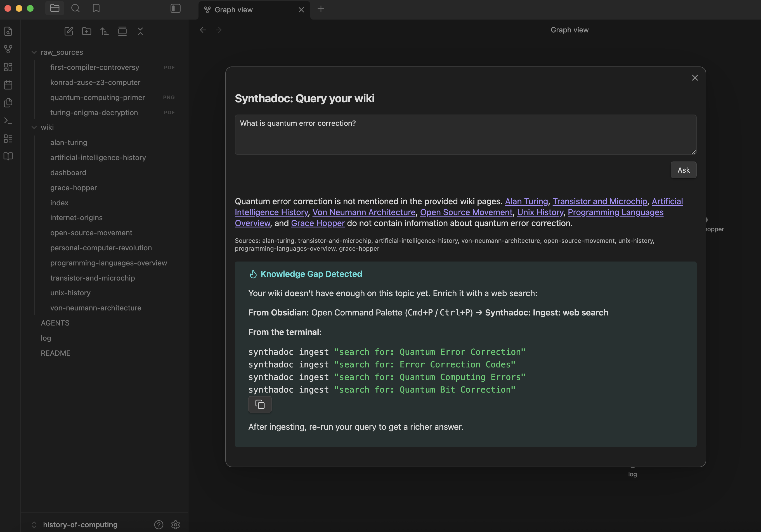The width and height of the screenshot is (761, 532).
Task: Open the Grace Hopper link
Action: [318, 223]
